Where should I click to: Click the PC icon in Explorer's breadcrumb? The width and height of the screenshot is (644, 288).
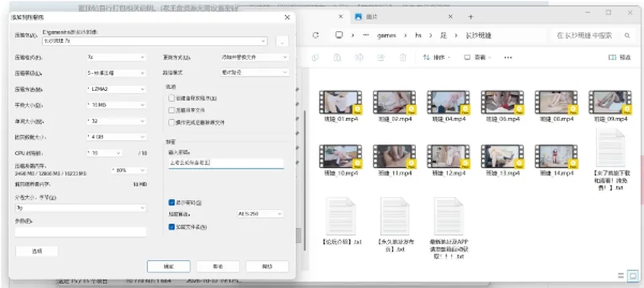[x=339, y=35]
